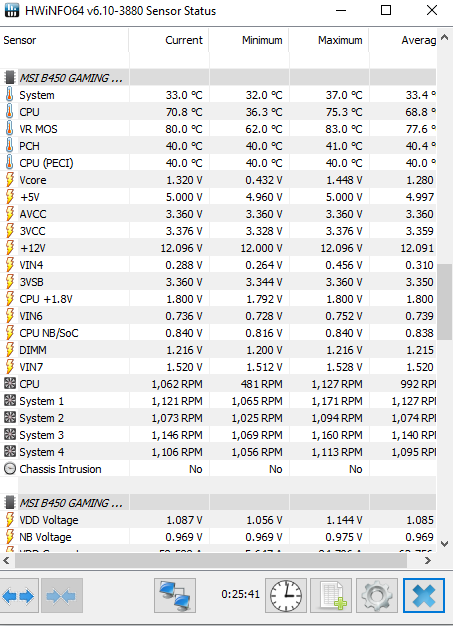Screen dimensions: 453x626
Task: Select the NB Voltage row label
Action: pyautogui.click(x=45, y=537)
